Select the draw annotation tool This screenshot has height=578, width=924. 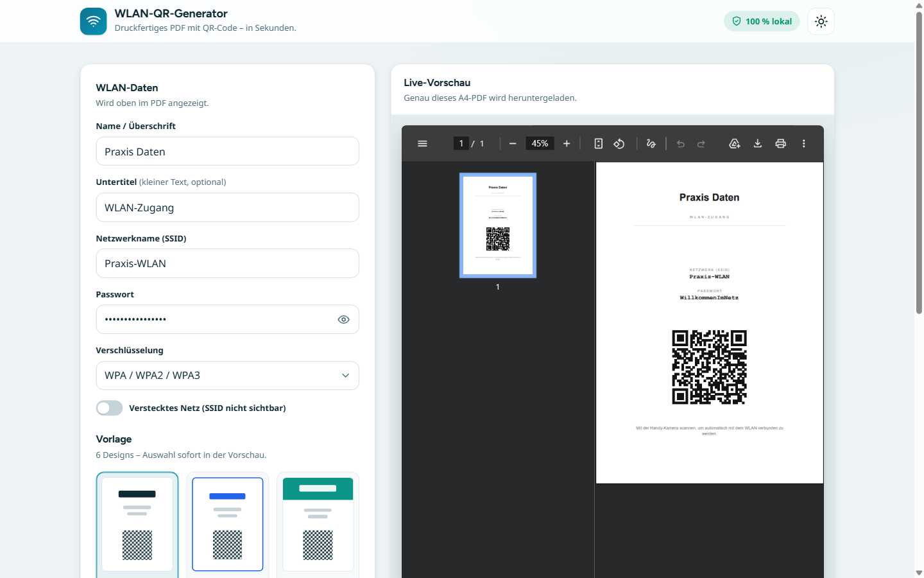tap(651, 143)
